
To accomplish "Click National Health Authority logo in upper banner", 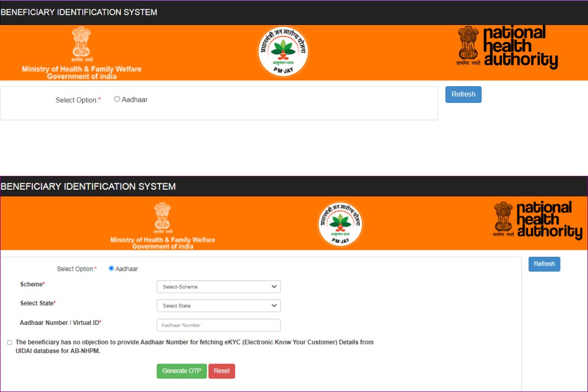I will (x=508, y=47).
